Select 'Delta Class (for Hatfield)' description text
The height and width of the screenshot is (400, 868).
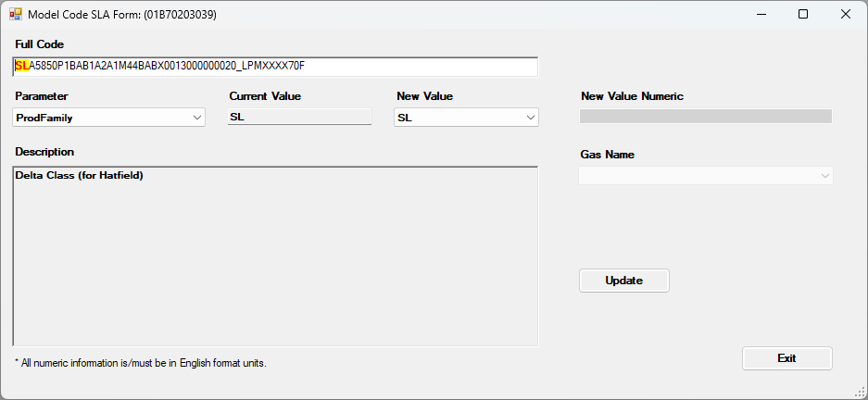point(79,176)
